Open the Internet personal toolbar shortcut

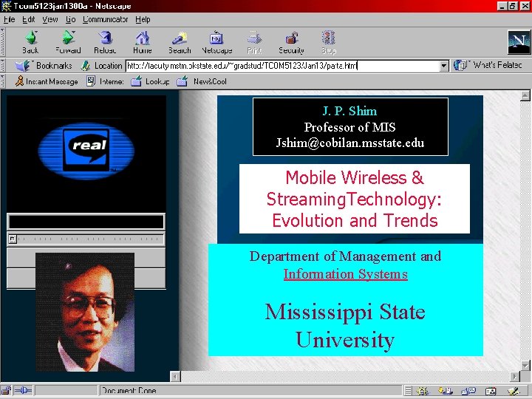coord(105,81)
